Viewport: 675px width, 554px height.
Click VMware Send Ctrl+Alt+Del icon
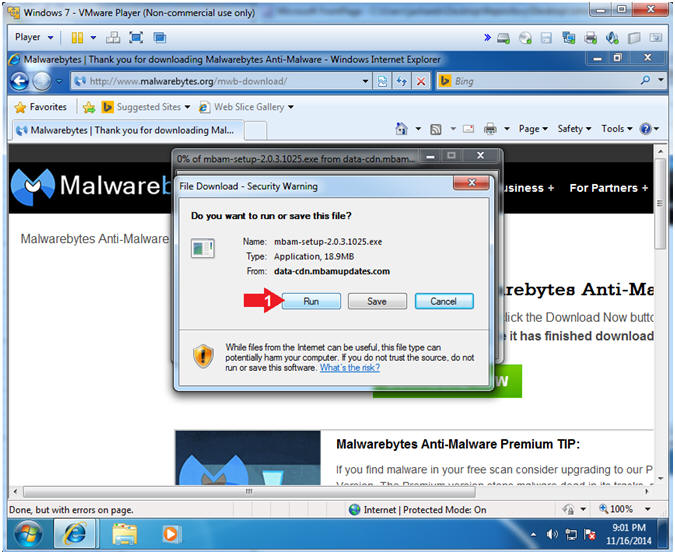113,38
